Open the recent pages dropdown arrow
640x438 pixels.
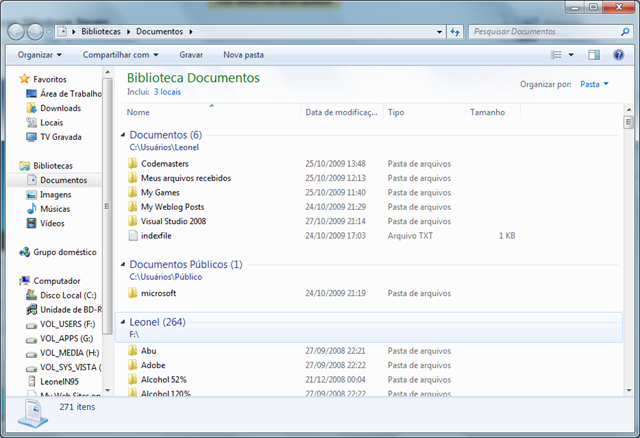(49, 32)
